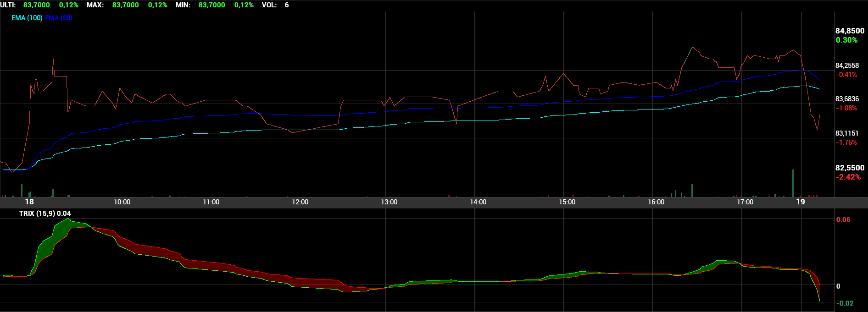This screenshot has height=312, width=868.
Task: Click the 16:00 time axis label
Action: (656, 202)
